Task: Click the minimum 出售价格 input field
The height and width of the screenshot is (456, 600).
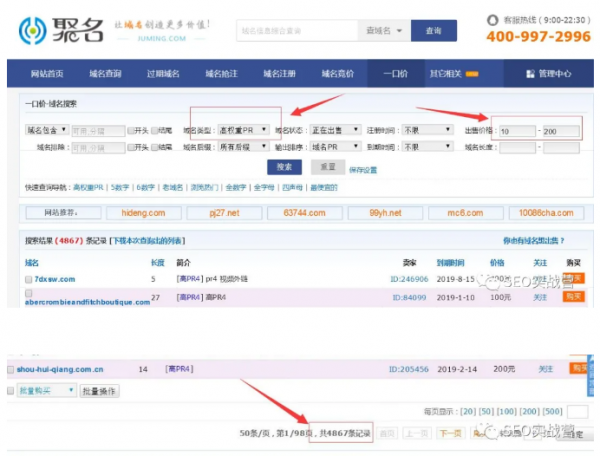Action: pos(515,131)
